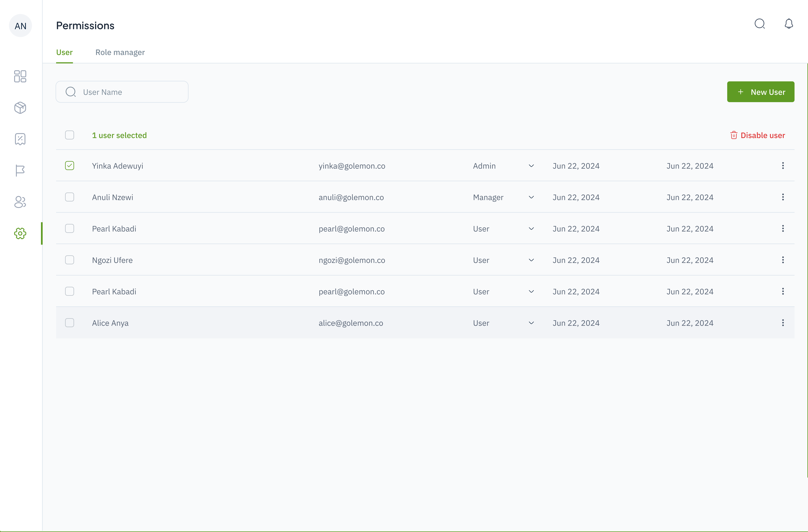808x532 pixels.
Task: Expand the User role dropdown for Ngozi Ufere
Action: coord(531,260)
